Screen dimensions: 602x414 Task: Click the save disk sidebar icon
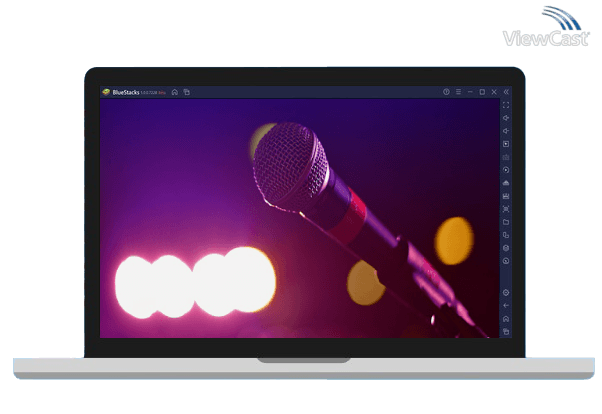coord(506,196)
